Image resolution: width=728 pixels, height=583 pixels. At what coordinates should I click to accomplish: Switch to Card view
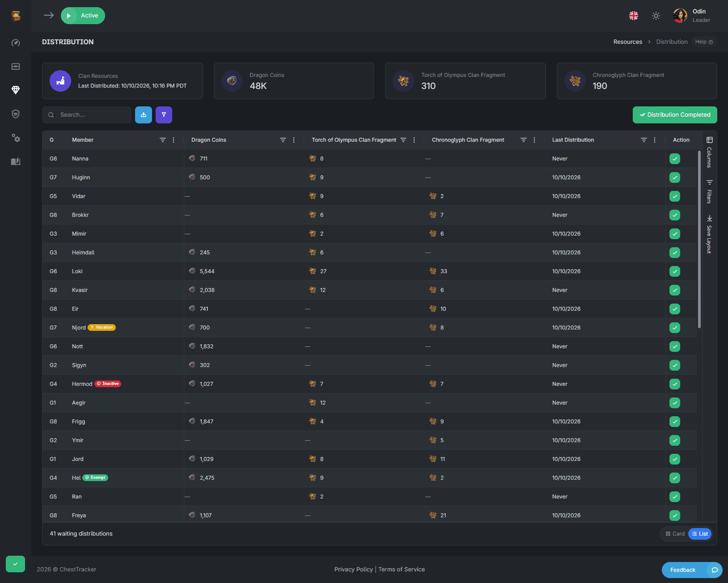[x=675, y=534]
